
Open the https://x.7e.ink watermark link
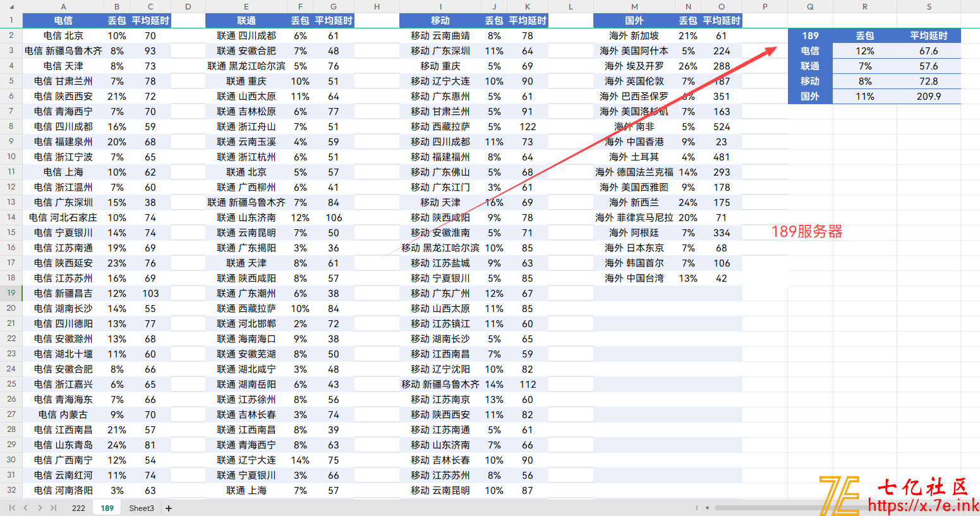coord(923,505)
